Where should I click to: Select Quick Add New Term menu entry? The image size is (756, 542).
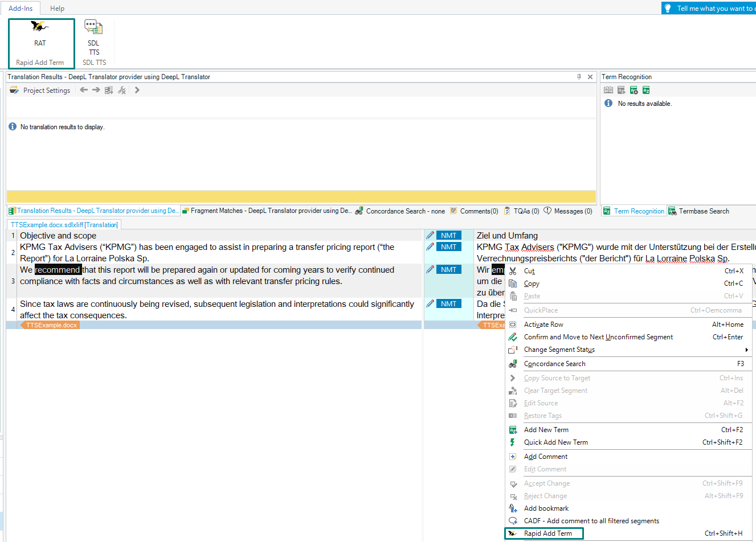[629, 442]
